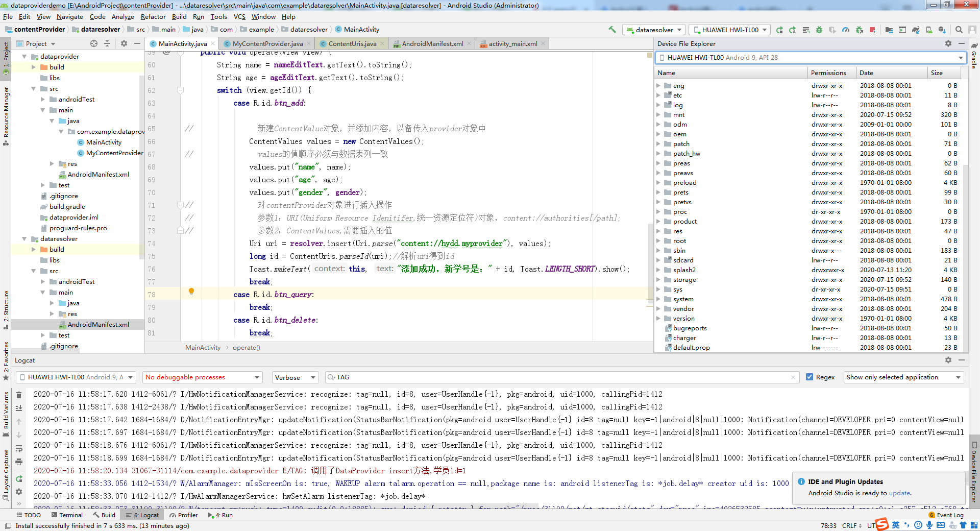Click the Profile app gauge icon
Screen dimensions: 980x531
point(846,30)
